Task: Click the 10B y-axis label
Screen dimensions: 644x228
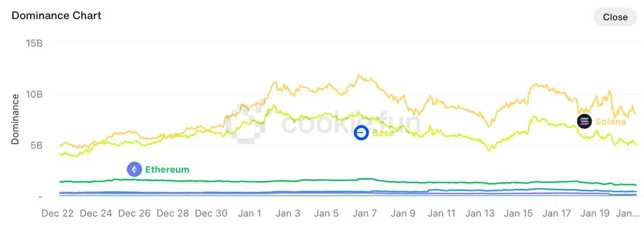Action: pos(34,94)
